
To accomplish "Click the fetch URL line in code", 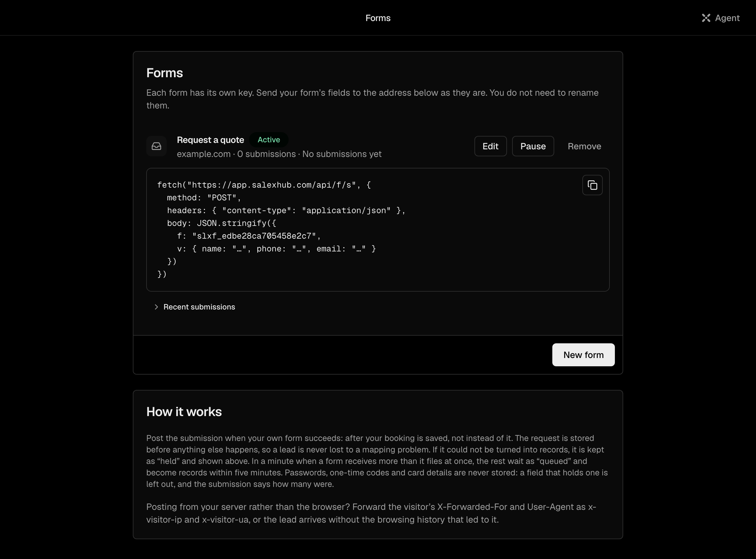I will tap(264, 185).
